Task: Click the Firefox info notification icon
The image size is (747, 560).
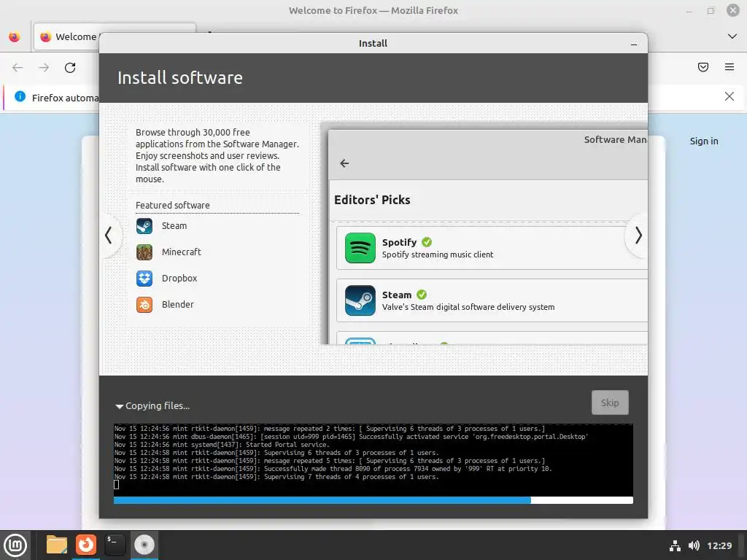Action: [20, 97]
